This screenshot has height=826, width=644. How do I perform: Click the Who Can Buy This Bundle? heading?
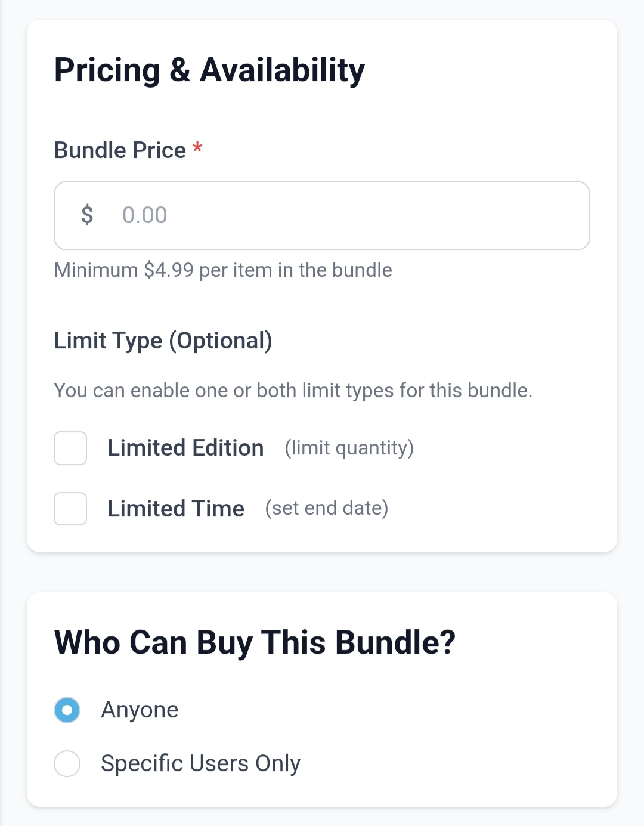coord(255,643)
